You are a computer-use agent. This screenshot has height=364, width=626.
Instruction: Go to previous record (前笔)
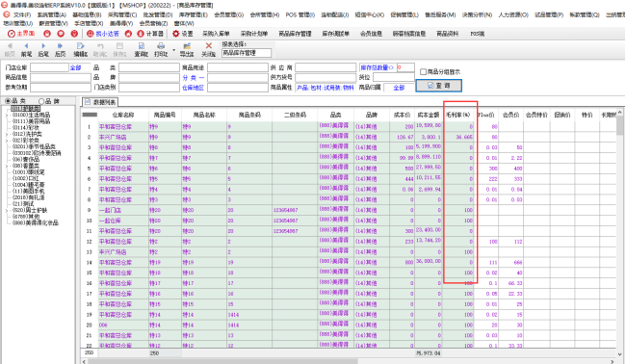pos(26,46)
